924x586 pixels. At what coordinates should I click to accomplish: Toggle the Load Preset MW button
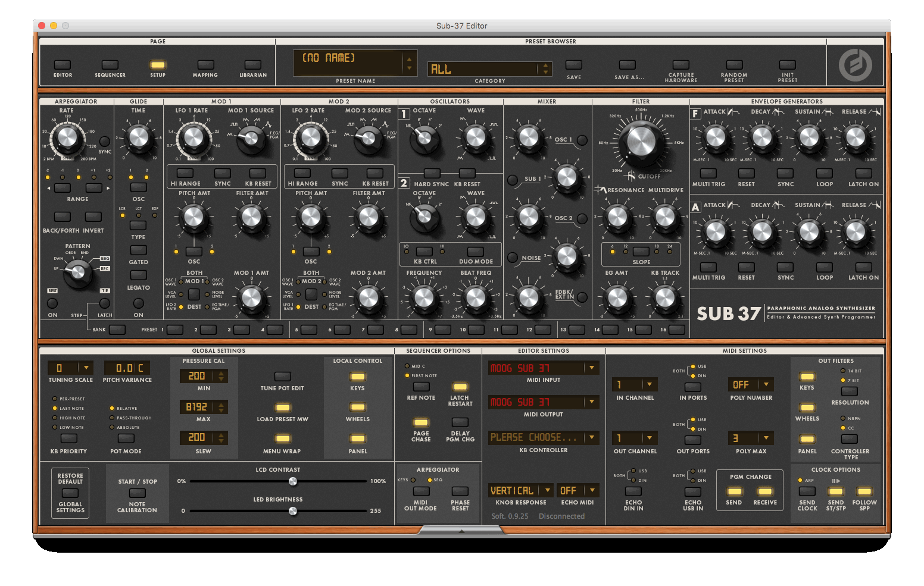283,408
